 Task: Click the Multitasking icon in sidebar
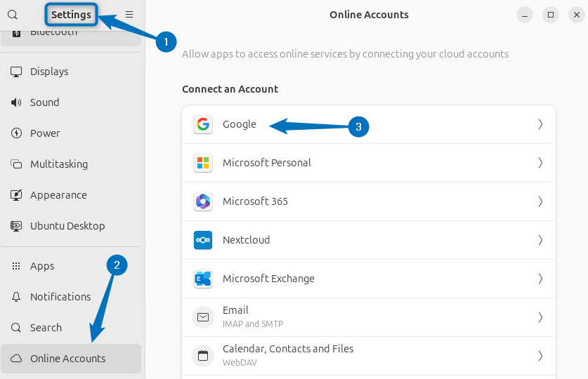pyautogui.click(x=16, y=164)
